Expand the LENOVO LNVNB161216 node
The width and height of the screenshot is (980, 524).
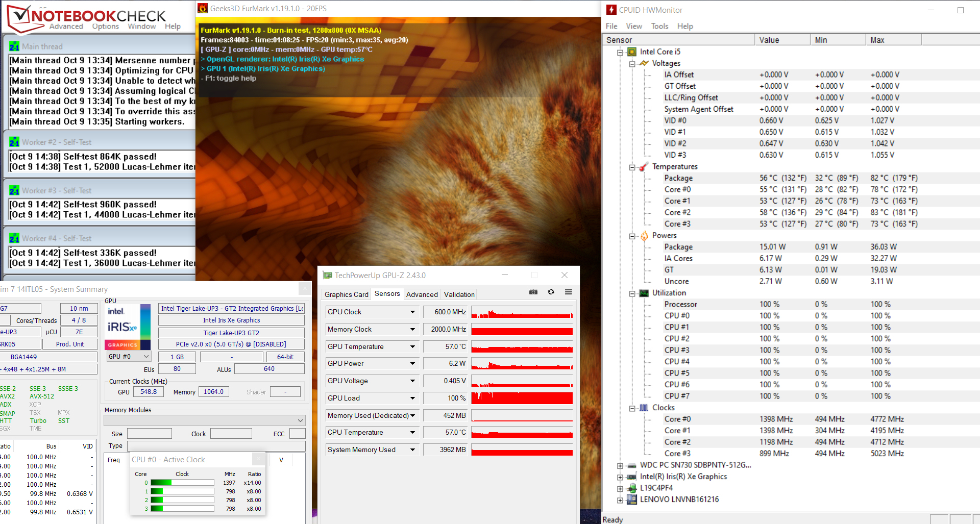coord(620,500)
